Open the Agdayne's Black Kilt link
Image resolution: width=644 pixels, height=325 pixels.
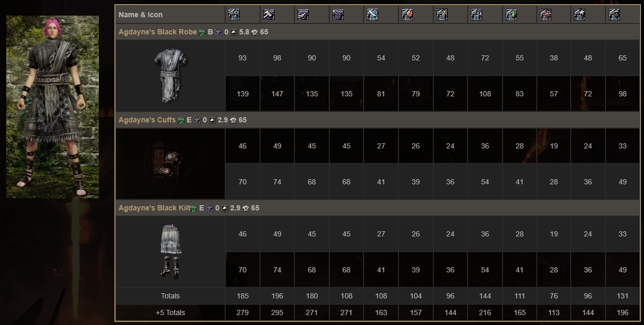[154, 208]
